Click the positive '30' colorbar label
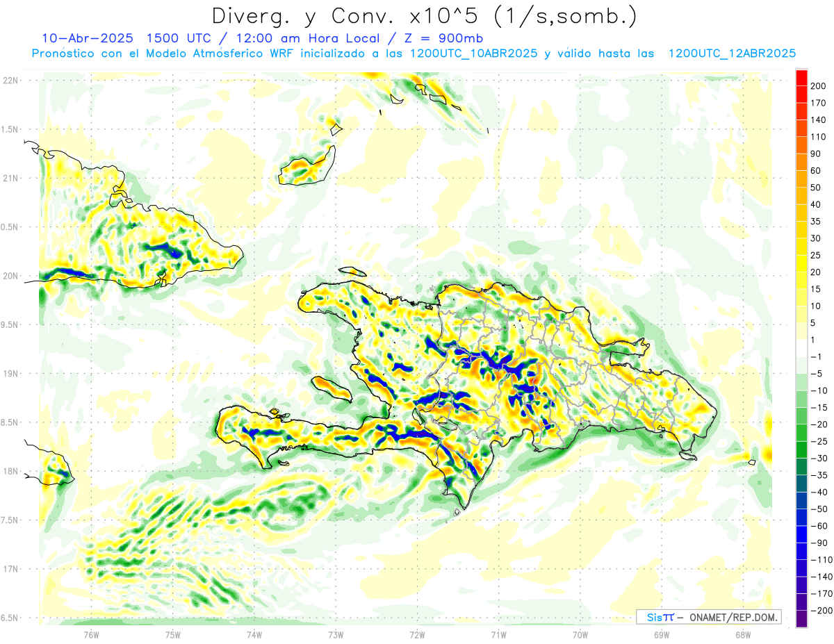The image size is (834, 644). coord(815,238)
